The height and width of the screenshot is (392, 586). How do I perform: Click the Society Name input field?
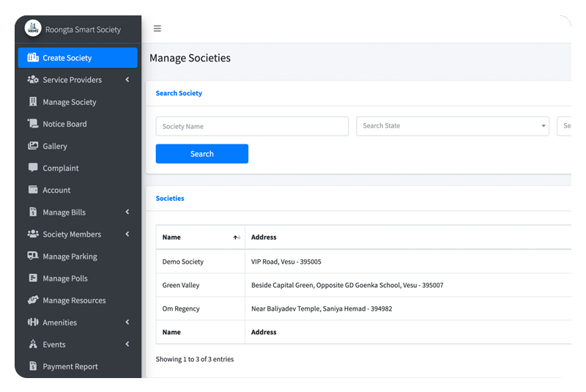252,126
